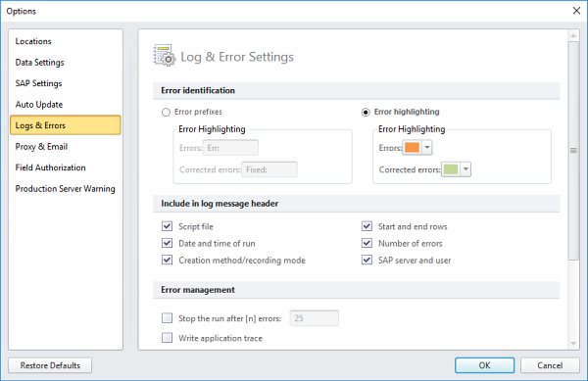
Task: Click the Error management section heading
Action: pyautogui.click(x=198, y=290)
